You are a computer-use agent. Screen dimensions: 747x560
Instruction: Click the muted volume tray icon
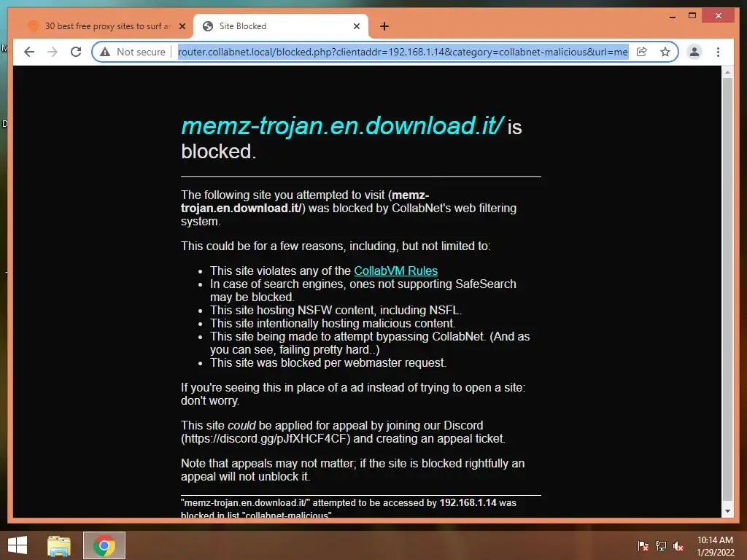pos(678,546)
